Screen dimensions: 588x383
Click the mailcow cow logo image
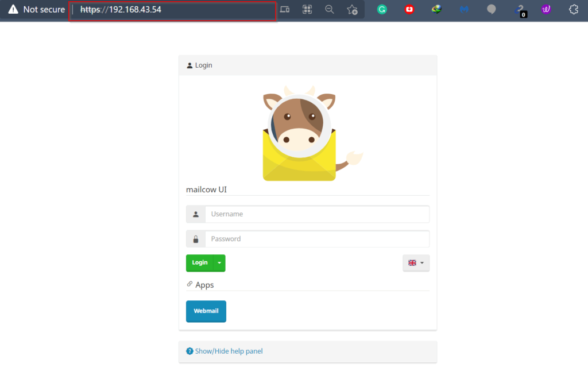pos(313,133)
